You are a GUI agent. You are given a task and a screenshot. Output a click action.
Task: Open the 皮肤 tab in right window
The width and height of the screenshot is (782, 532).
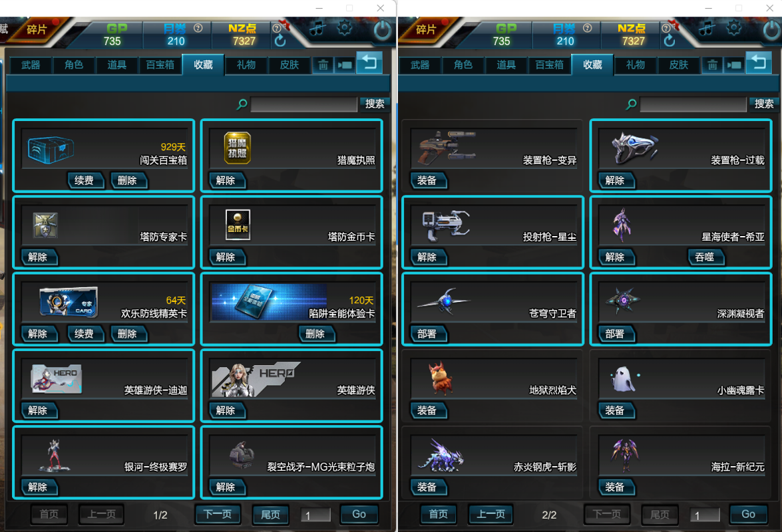click(x=679, y=65)
